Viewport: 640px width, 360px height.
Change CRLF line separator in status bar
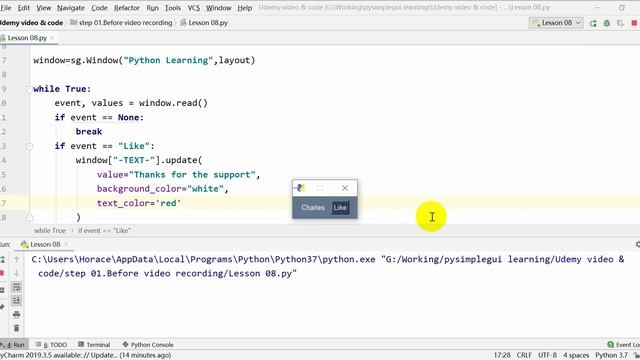(x=524, y=355)
